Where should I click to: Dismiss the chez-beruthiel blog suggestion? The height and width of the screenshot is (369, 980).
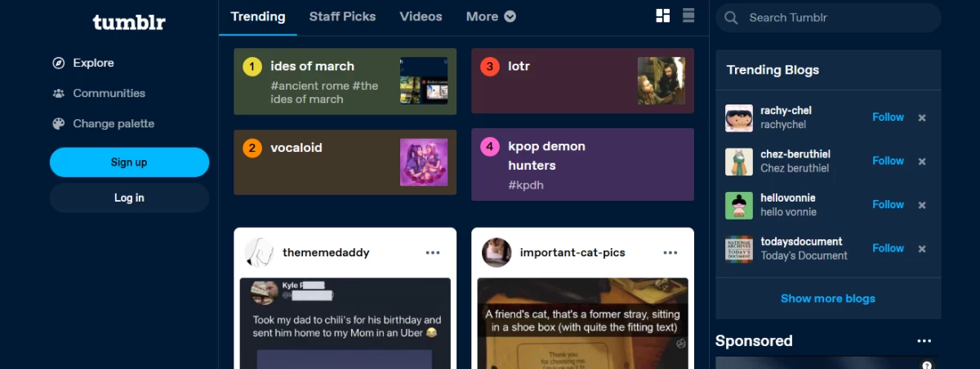(x=922, y=162)
